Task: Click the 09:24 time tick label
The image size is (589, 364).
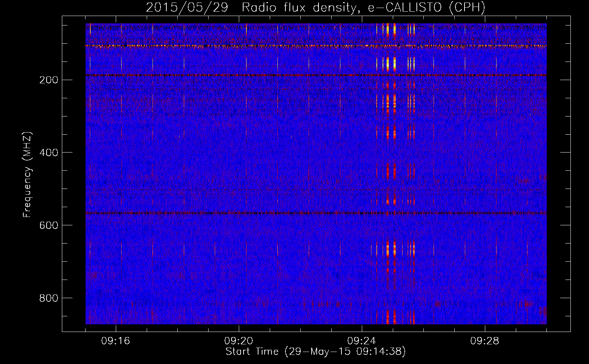Action: pyautogui.click(x=362, y=341)
